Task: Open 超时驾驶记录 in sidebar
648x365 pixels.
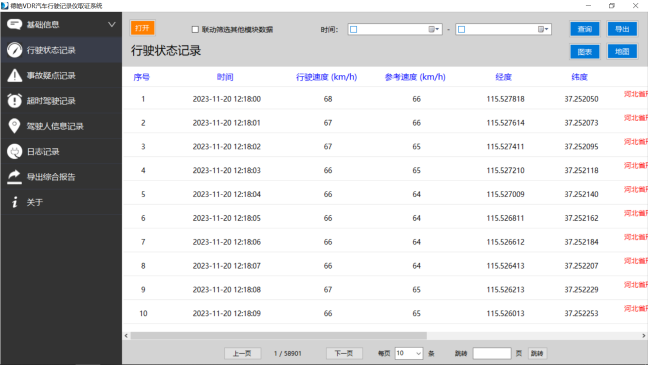Action: coord(61,100)
